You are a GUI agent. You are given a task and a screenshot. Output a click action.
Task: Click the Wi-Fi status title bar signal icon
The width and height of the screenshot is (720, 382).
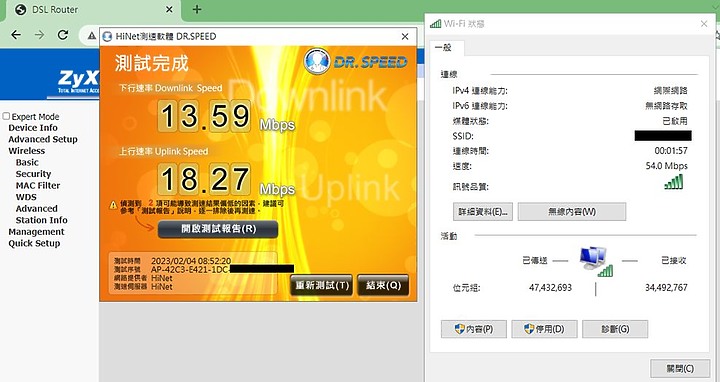tap(435, 23)
